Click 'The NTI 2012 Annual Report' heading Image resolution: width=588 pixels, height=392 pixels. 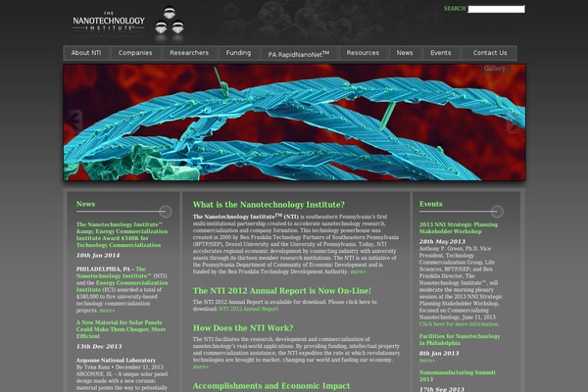pyautogui.click(x=281, y=291)
